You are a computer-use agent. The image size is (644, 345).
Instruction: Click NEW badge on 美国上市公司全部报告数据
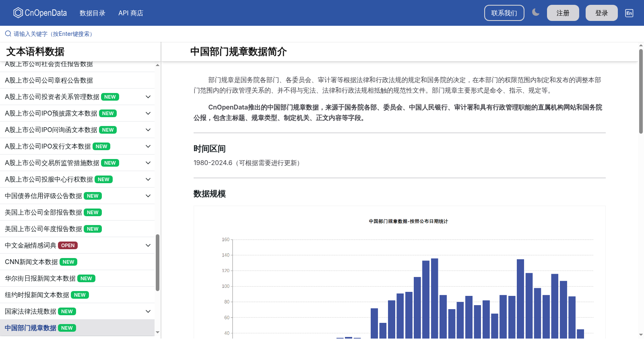(x=93, y=213)
